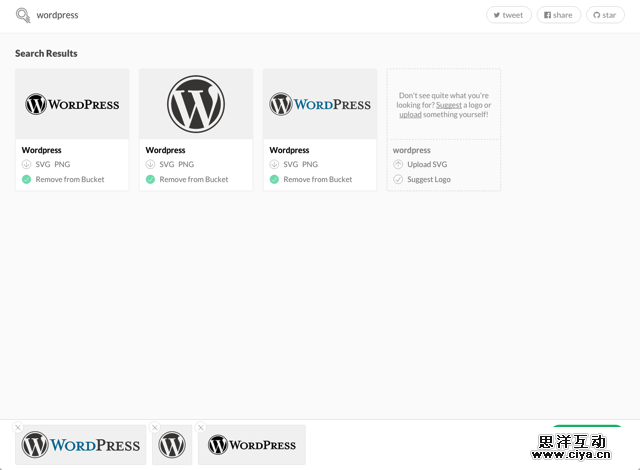640x470 pixels.
Task: Click Upload SVG option
Action: coord(427,164)
